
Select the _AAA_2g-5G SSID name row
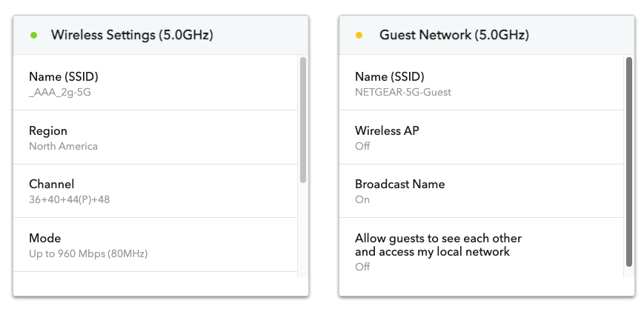click(156, 84)
